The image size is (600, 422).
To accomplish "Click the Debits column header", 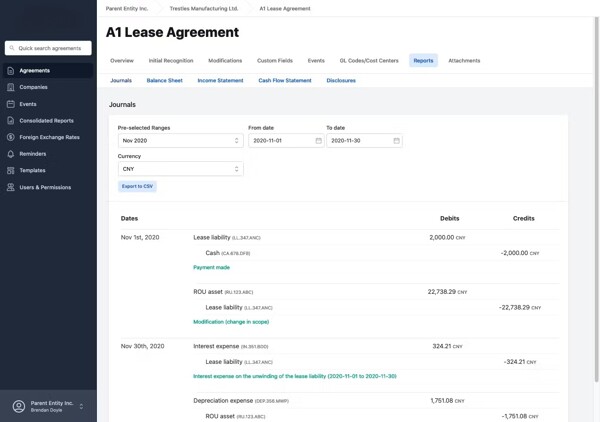I will click(x=450, y=218).
